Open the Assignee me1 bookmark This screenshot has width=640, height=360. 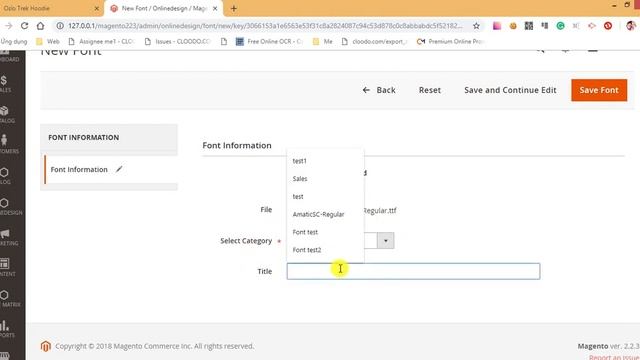(101, 41)
